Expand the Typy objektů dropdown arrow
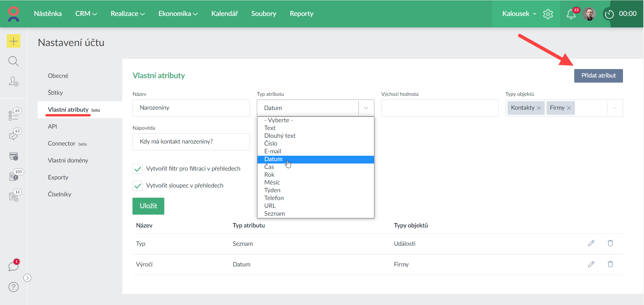 click(x=615, y=108)
